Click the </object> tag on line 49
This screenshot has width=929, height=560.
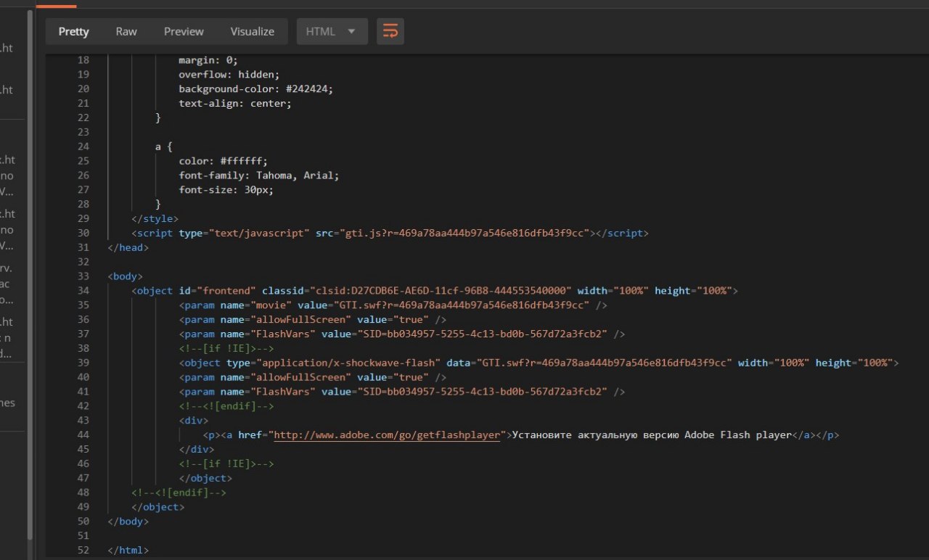157,508
